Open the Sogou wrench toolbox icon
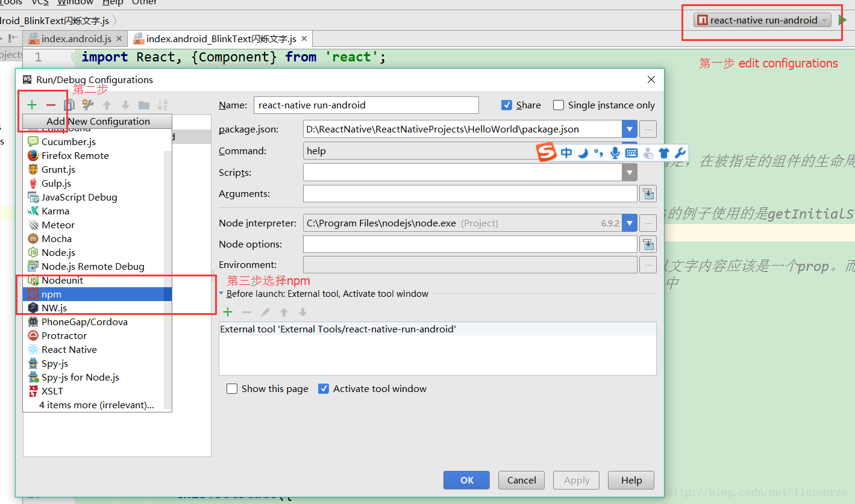The width and height of the screenshot is (855, 504). click(x=680, y=153)
